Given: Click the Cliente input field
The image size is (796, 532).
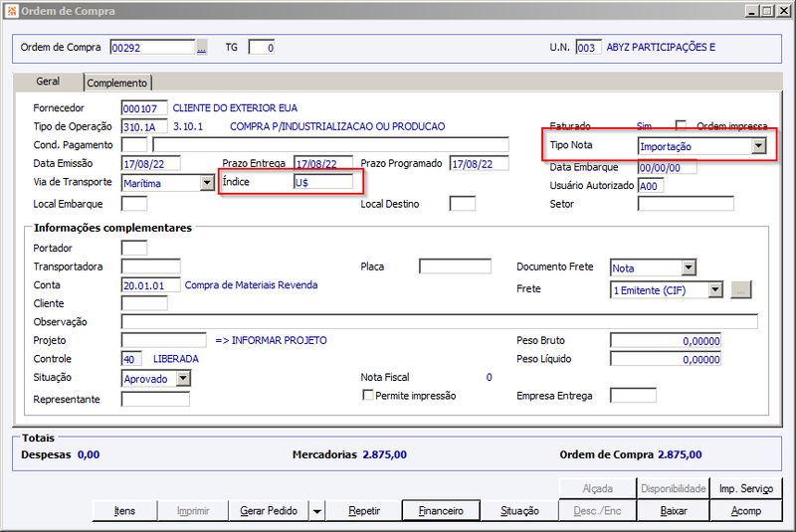Looking at the screenshot, I should coord(144,303).
